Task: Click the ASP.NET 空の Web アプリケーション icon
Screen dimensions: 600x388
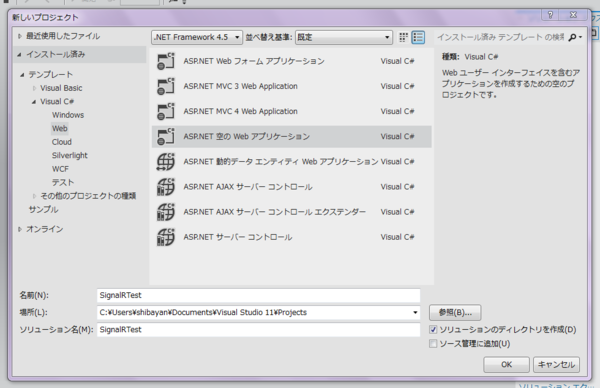Action: click(x=166, y=137)
